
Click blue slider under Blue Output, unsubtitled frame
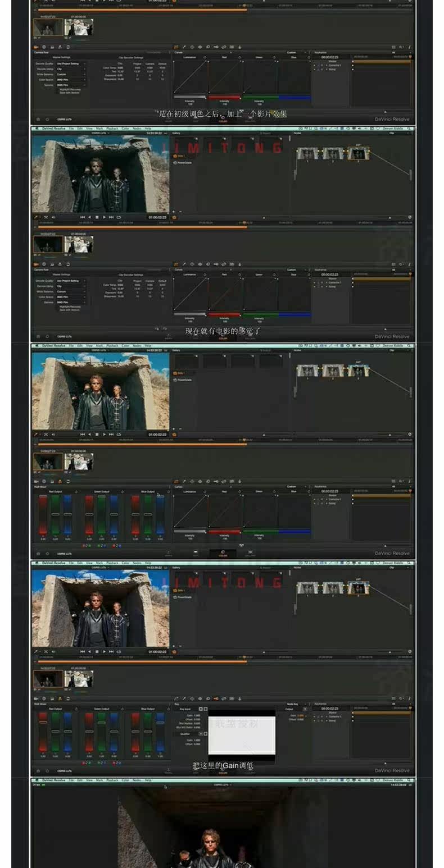160,514
